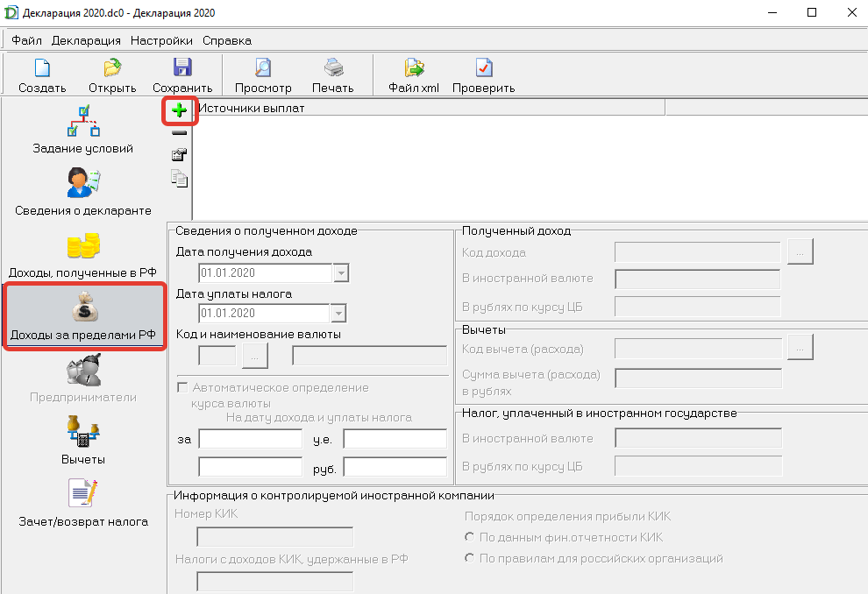
Task: Open the Декларация menu
Action: 86,40
